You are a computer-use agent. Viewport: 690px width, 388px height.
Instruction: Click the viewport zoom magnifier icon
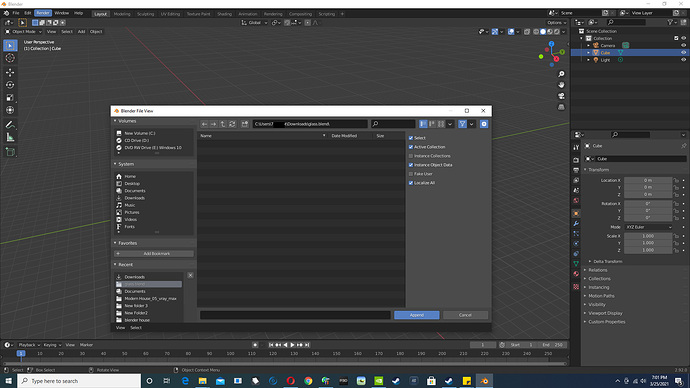(561, 74)
